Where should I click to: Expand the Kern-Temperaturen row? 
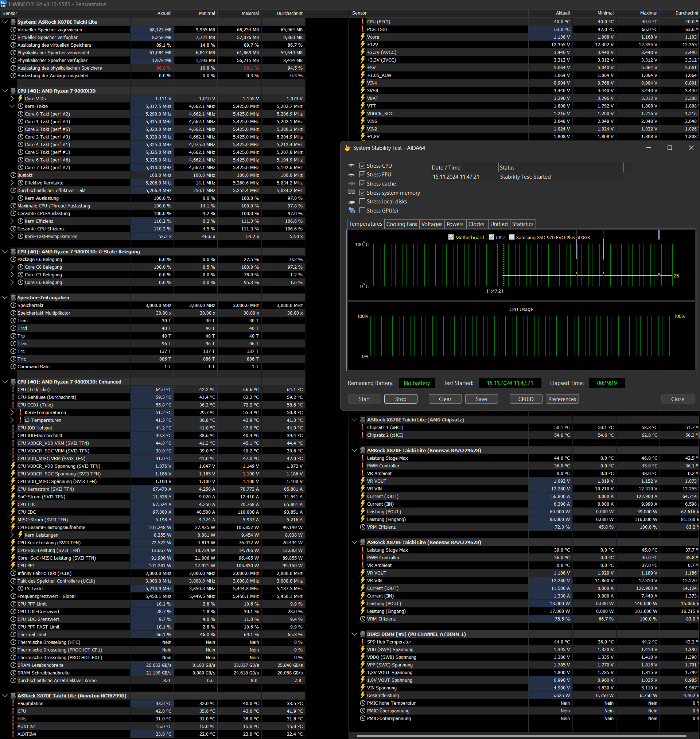(12, 413)
